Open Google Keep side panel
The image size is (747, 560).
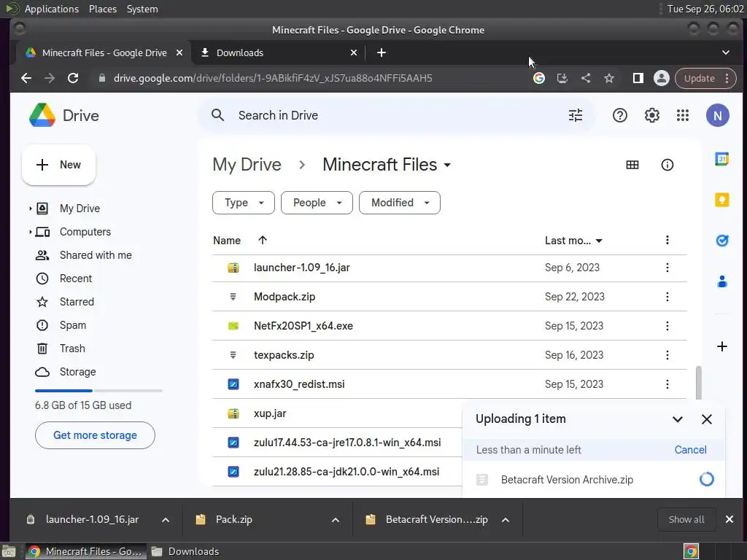(x=721, y=200)
